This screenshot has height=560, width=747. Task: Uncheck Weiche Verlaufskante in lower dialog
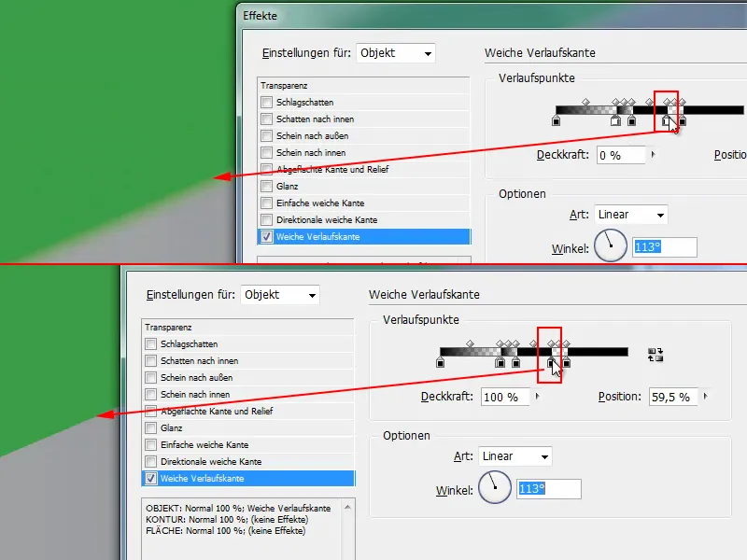point(151,478)
